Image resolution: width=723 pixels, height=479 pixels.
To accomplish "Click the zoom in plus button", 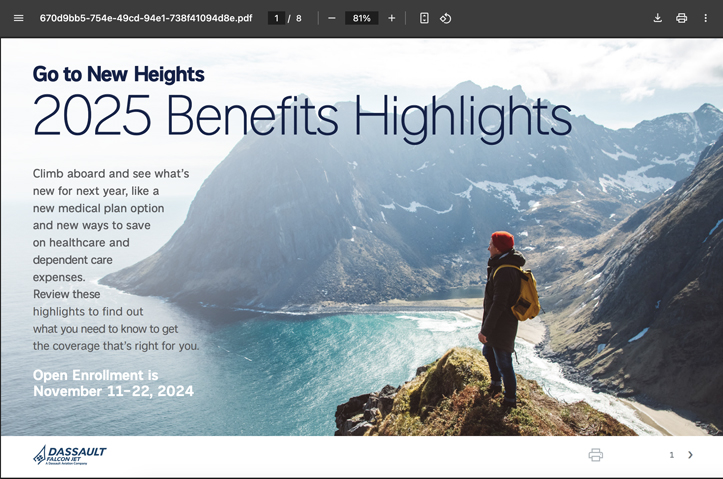I will (x=391, y=18).
